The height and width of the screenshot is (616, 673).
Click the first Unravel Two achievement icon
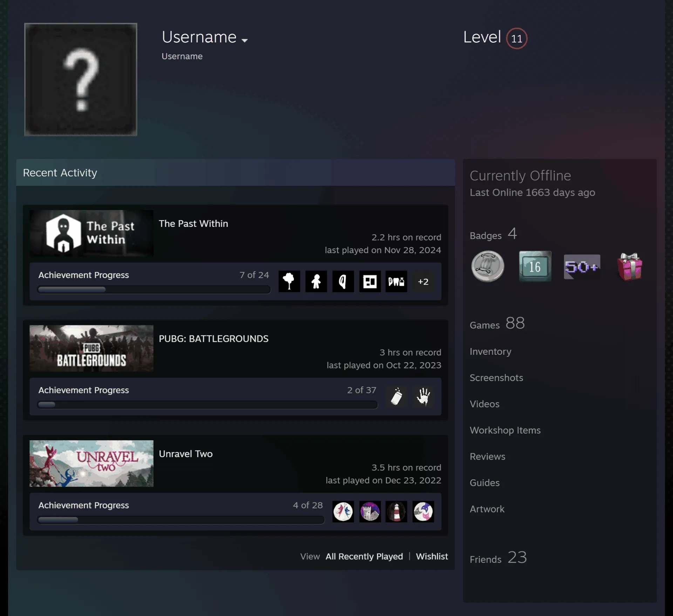coord(343,512)
